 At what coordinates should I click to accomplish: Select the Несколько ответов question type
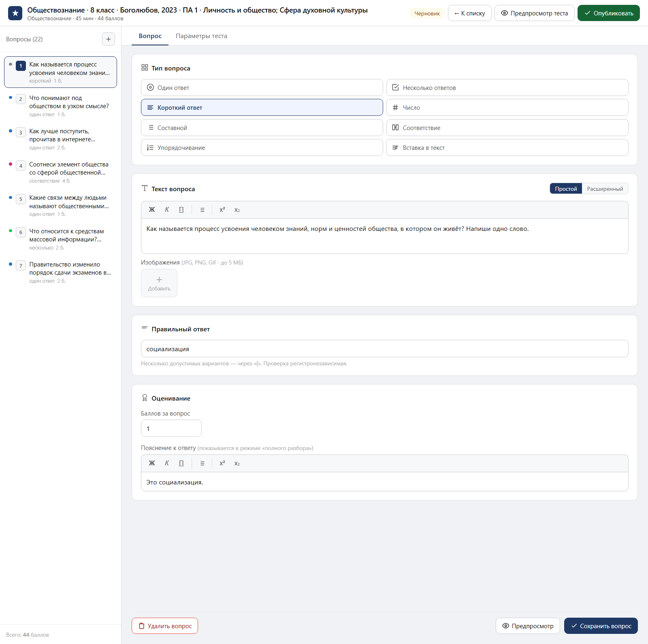click(507, 87)
